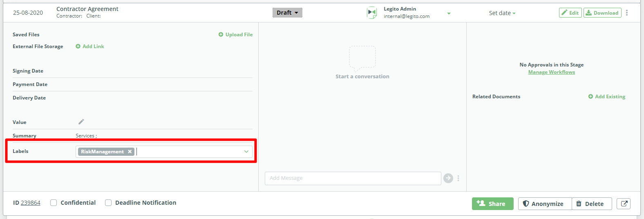644x219 pixels.
Task: Click the Saved Files label
Action: (26, 35)
